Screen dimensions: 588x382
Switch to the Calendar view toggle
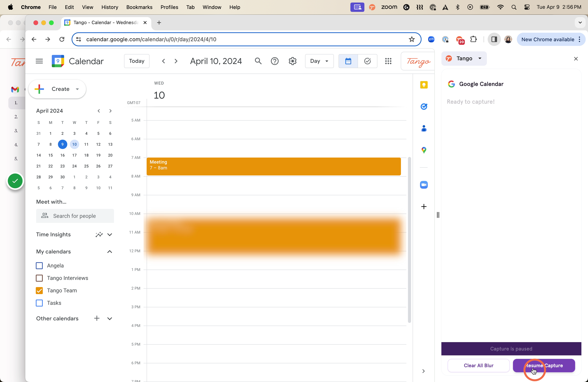[348, 61]
